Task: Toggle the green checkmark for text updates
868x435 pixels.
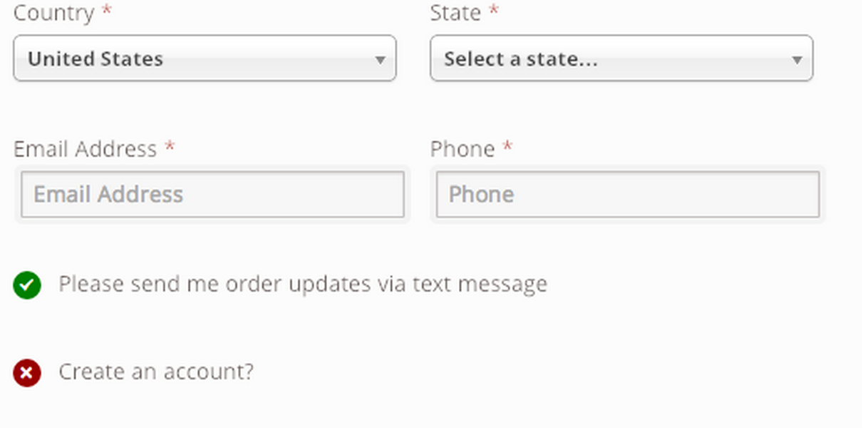Action: click(27, 285)
